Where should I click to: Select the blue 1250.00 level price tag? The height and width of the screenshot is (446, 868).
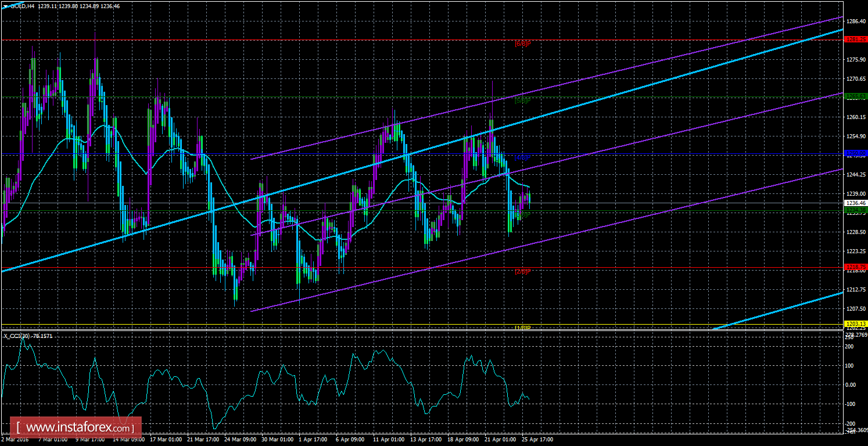(856, 153)
